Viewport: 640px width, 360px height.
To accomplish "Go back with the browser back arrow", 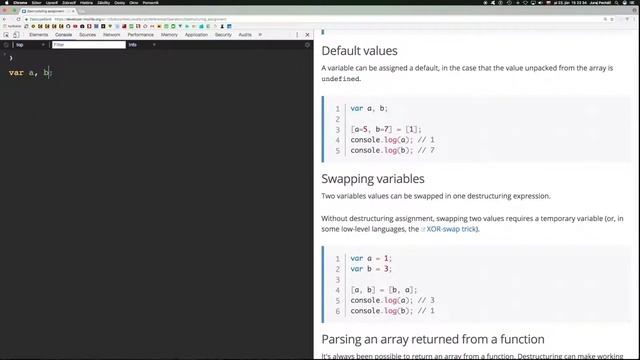I will coord(4,19).
